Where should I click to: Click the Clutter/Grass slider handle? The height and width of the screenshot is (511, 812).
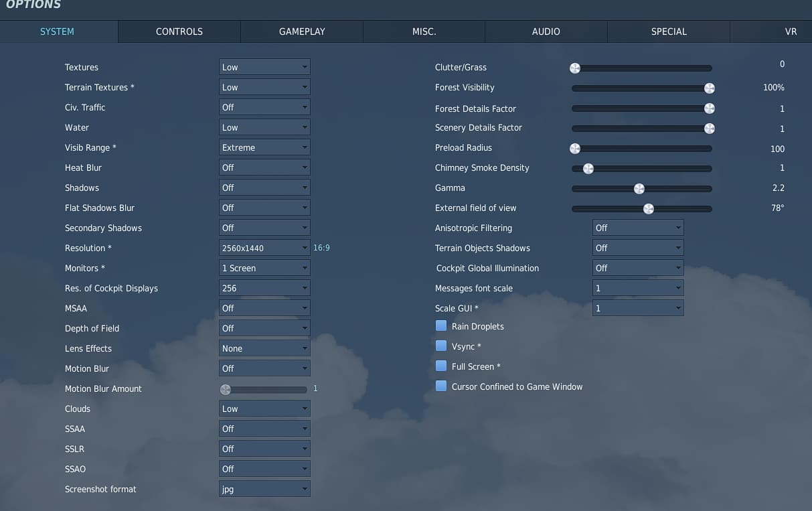click(574, 68)
